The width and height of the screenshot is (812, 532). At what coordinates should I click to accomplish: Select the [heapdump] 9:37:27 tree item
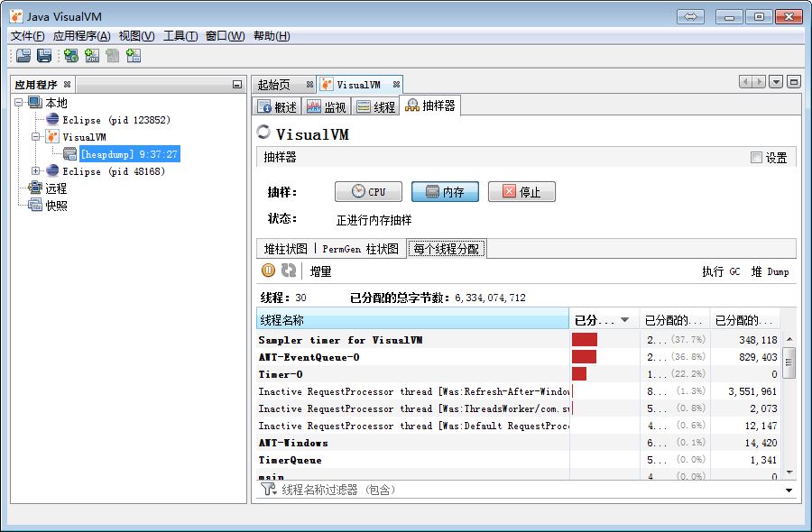point(129,153)
